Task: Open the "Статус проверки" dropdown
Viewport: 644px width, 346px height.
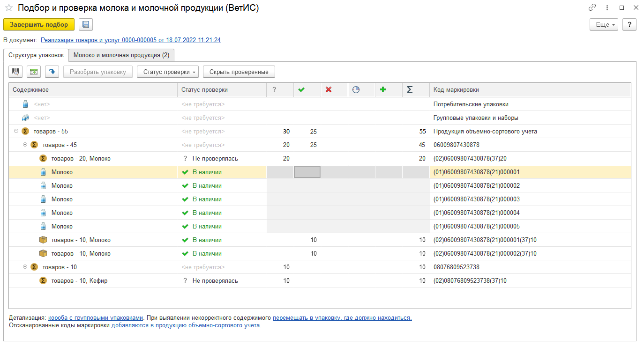Action: [168, 72]
